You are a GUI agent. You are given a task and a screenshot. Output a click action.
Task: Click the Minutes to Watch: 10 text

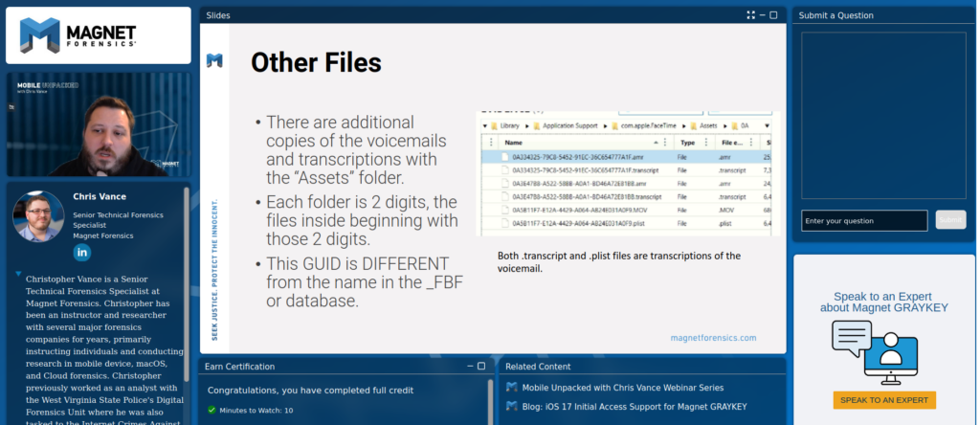[256, 411]
